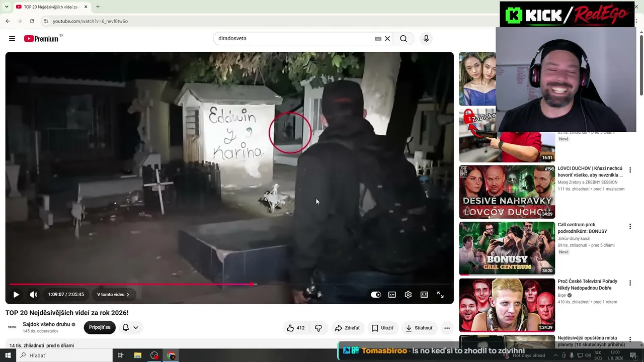
Task: Click the Zdieľať share button
Action: click(x=347, y=328)
